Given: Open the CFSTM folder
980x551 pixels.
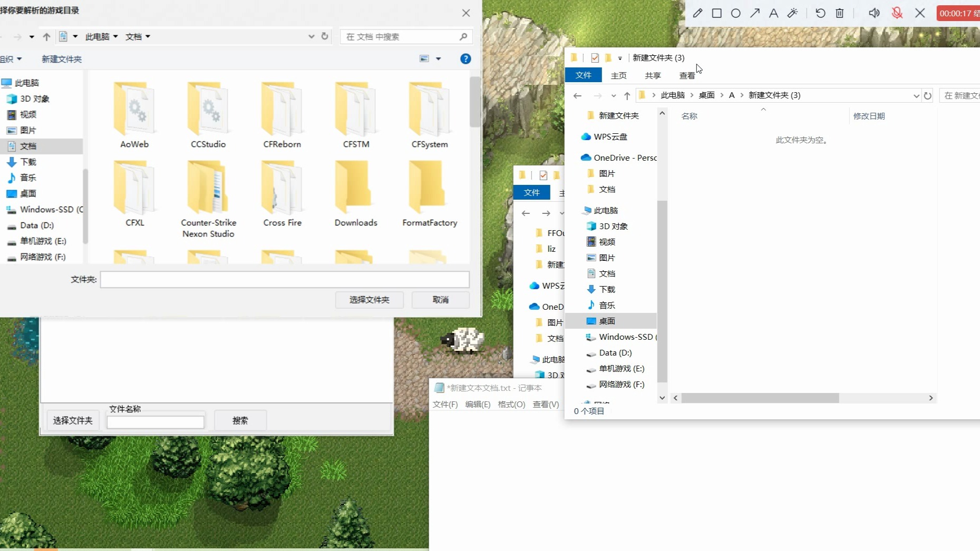Looking at the screenshot, I should coord(356,115).
